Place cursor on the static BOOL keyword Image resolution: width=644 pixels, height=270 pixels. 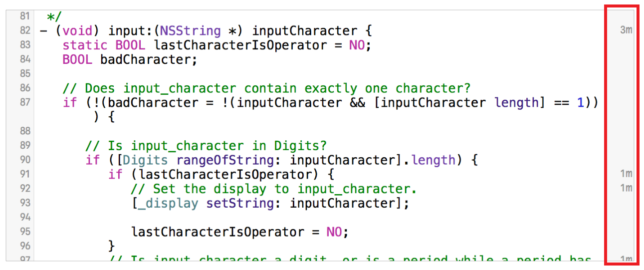104,45
